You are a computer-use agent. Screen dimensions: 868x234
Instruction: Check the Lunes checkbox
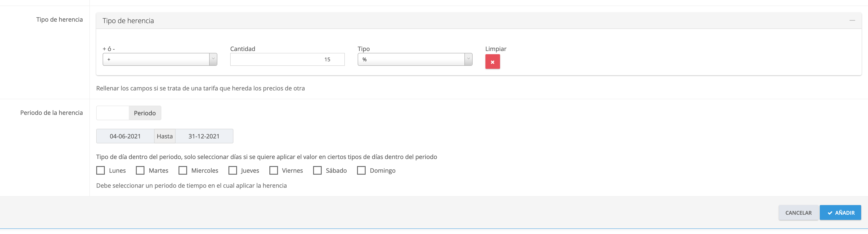point(101,170)
